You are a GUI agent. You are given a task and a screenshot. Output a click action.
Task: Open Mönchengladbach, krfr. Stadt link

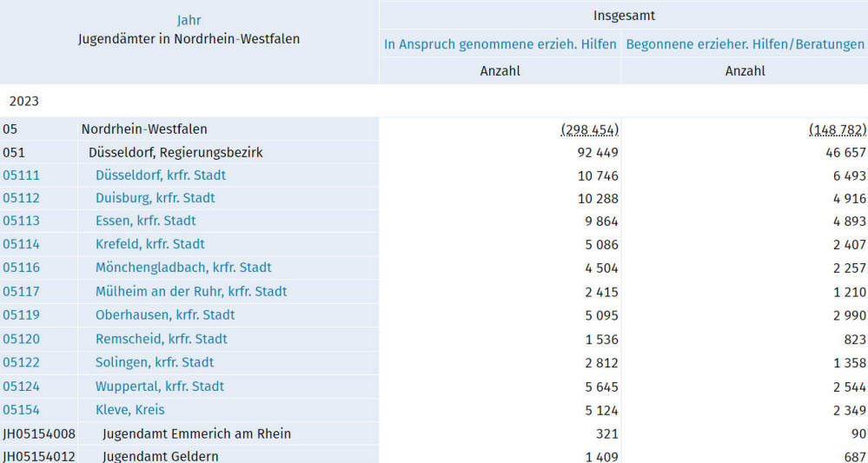pyautogui.click(x=183, y=268)
